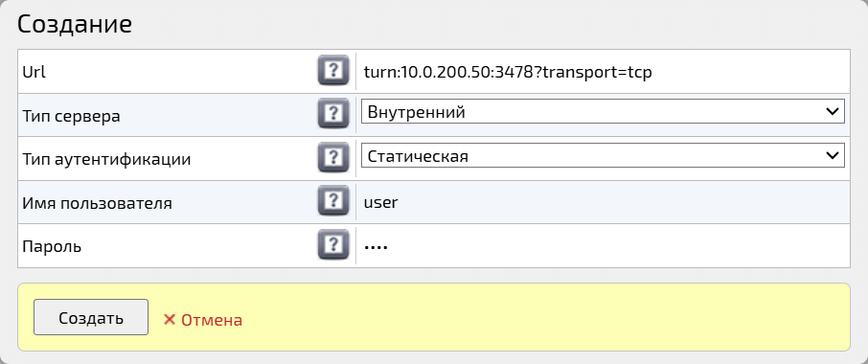868x364 pixels.
Task: Click the Создание heading
Action: tap(75, 24)
